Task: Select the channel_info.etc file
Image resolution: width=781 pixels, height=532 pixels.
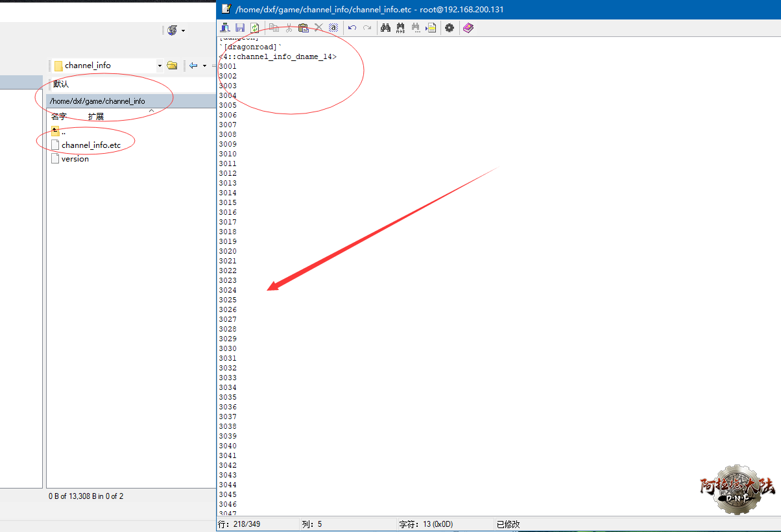Action: (91, 145)
